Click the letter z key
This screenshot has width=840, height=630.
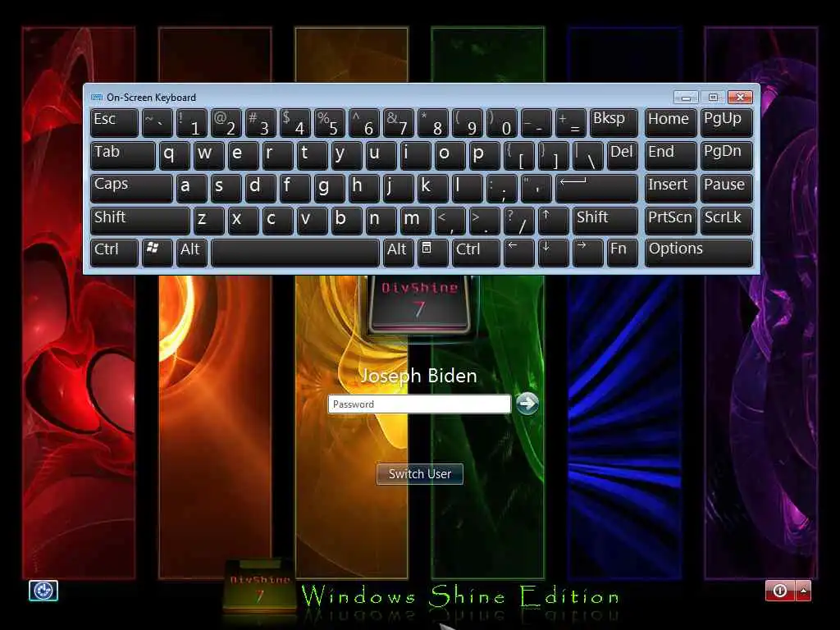[x=208, y=220]
